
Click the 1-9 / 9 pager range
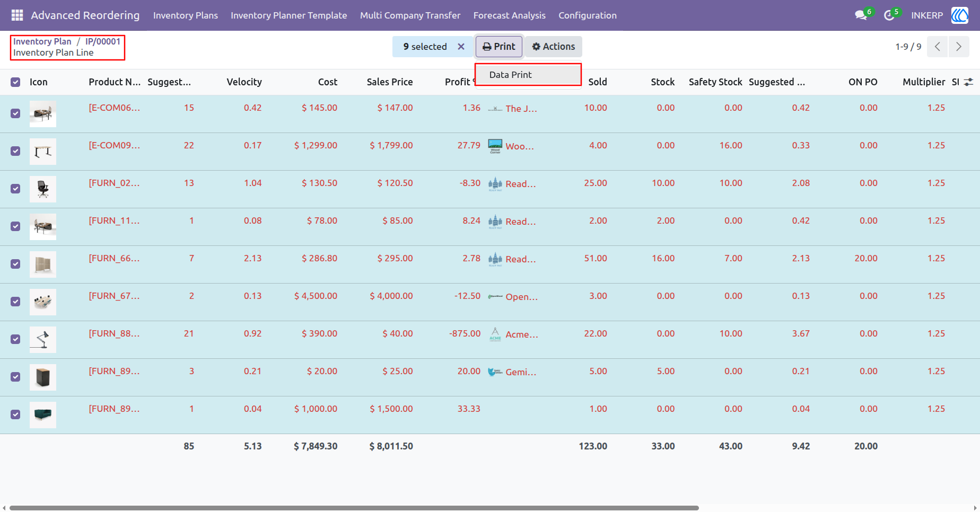point(908,47)
